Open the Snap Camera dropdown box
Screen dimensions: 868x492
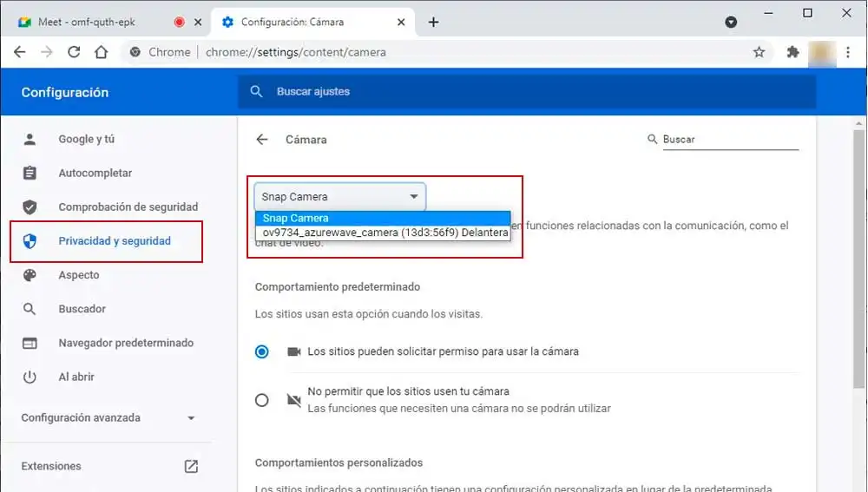coord(340,196)
